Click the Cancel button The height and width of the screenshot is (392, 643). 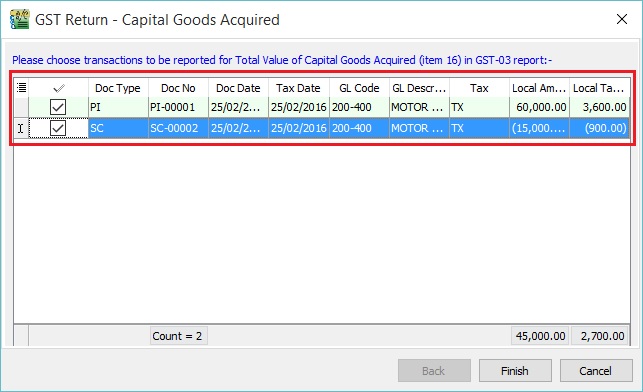click(x=596, y=371)
